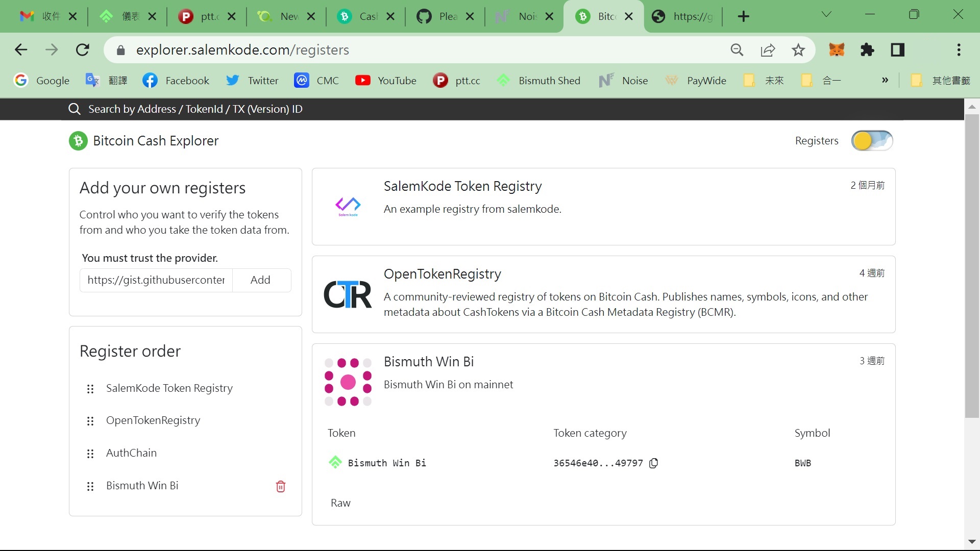Toggle the browser side panel
Viewport: 980px width, 551px height.
pyautogui.click(x=898, y=50)
